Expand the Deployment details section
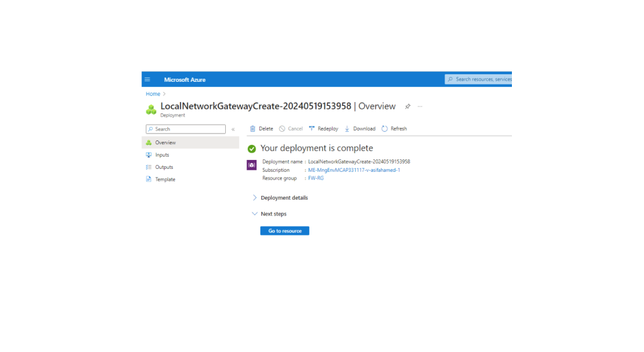Viewport: 644px width, 352px height. (x=255, y=198)
